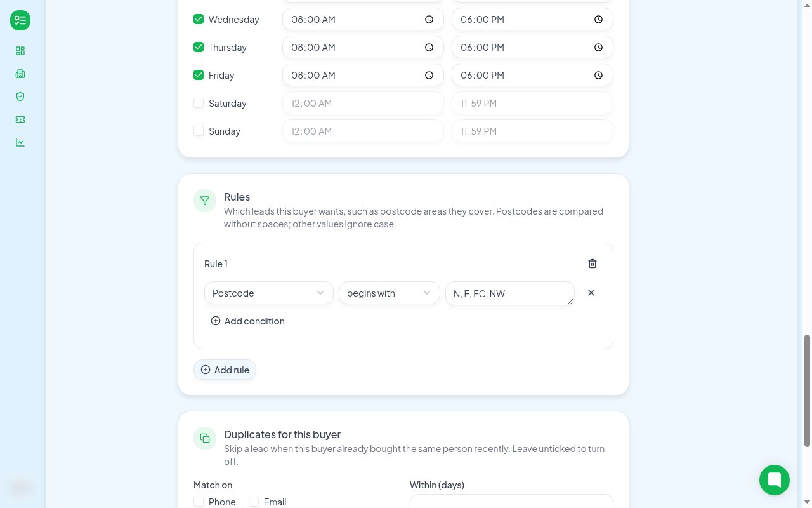Click the clock icon in Wednesday start time
This screenshot has width=812, height=508.
429,20
